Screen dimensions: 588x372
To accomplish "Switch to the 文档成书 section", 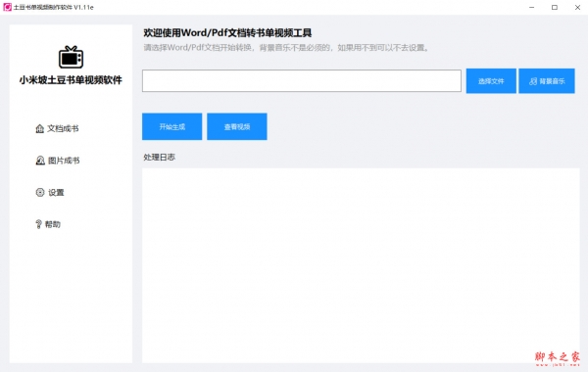I will click(57, 129).
